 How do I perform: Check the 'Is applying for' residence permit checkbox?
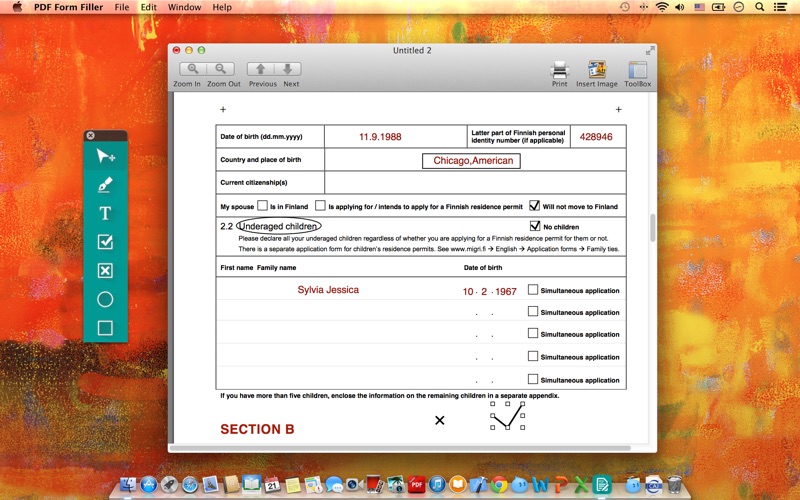pos(320,206)
